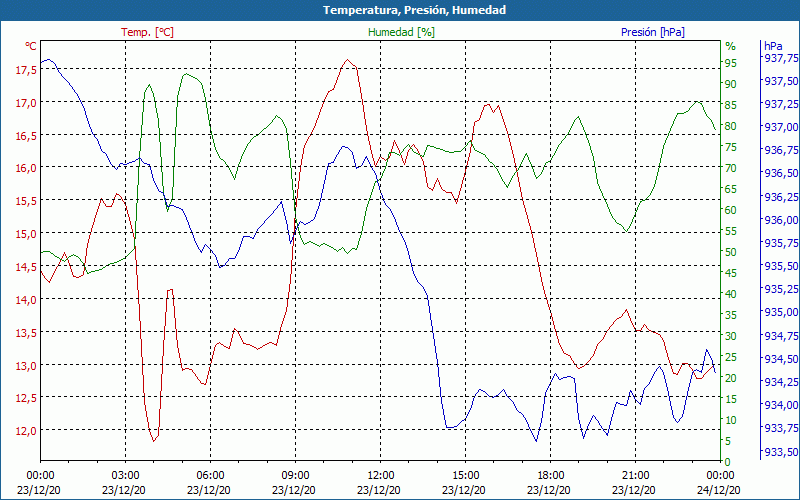Click the '937,75' pressure axis tick

coord(781,59)
